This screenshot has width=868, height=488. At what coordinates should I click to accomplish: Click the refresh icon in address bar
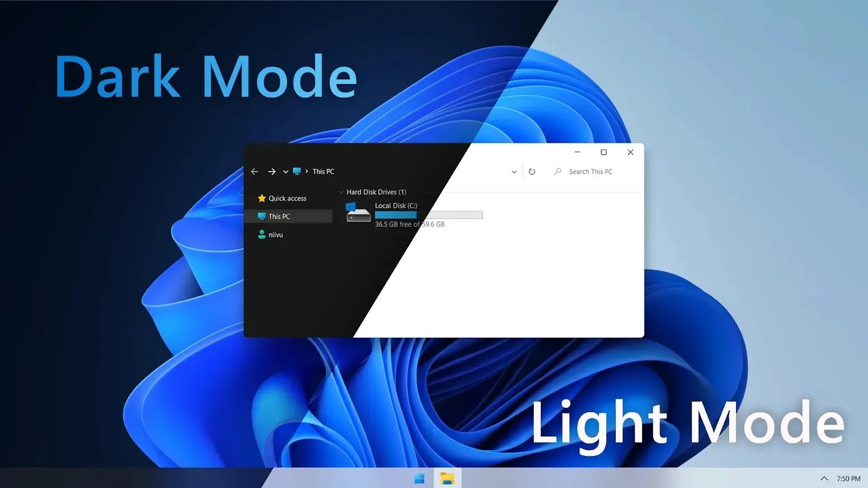coord(532,171)
